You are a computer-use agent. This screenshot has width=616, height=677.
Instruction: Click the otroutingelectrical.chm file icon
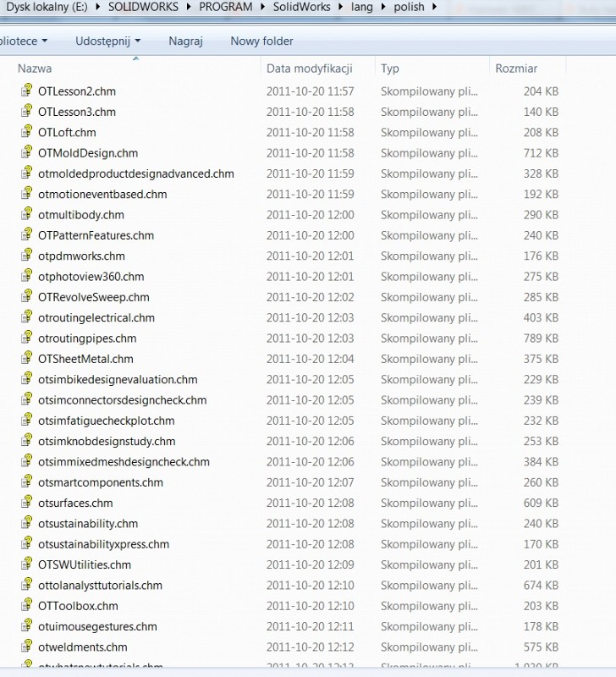(x=27, y=316)
